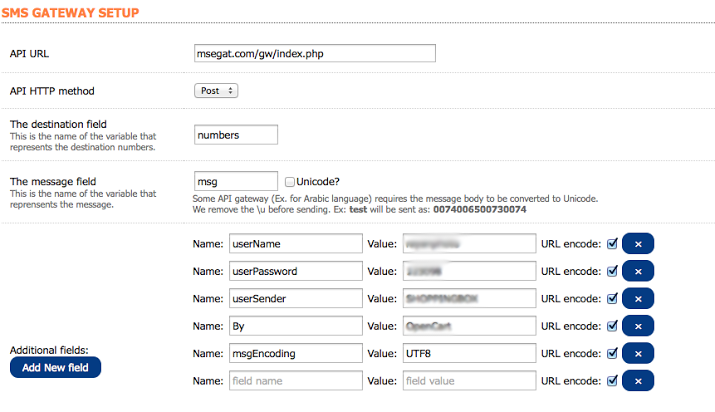Enable the Unicode checkbox
This screenshot has height=412, width=715.
click(x=289, y=182)
